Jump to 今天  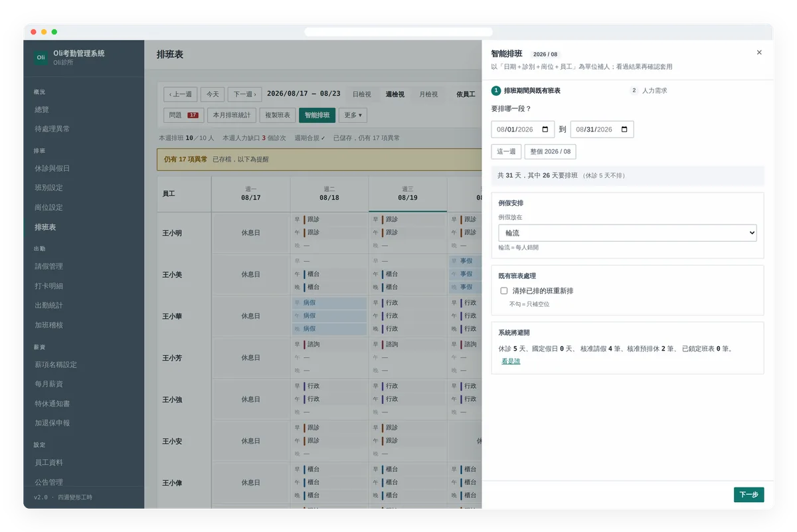pyautogui.click(x=213, y=94)
